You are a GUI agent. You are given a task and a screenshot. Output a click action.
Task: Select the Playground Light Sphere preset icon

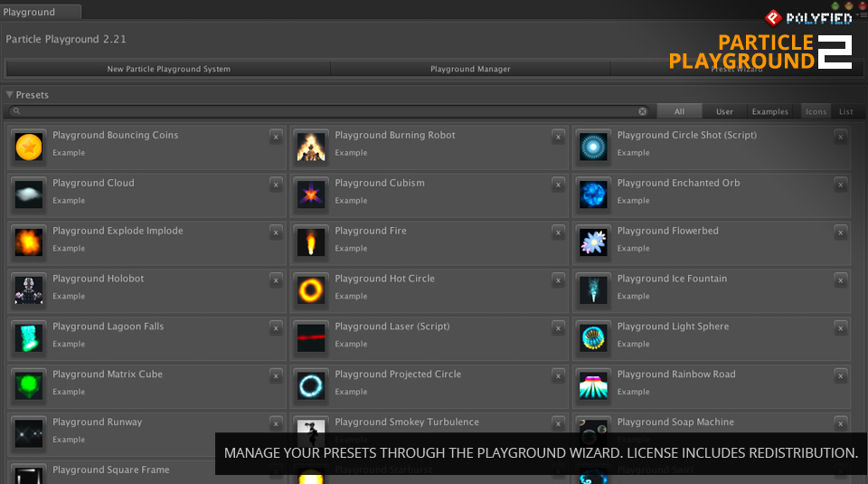pos(593,337)
